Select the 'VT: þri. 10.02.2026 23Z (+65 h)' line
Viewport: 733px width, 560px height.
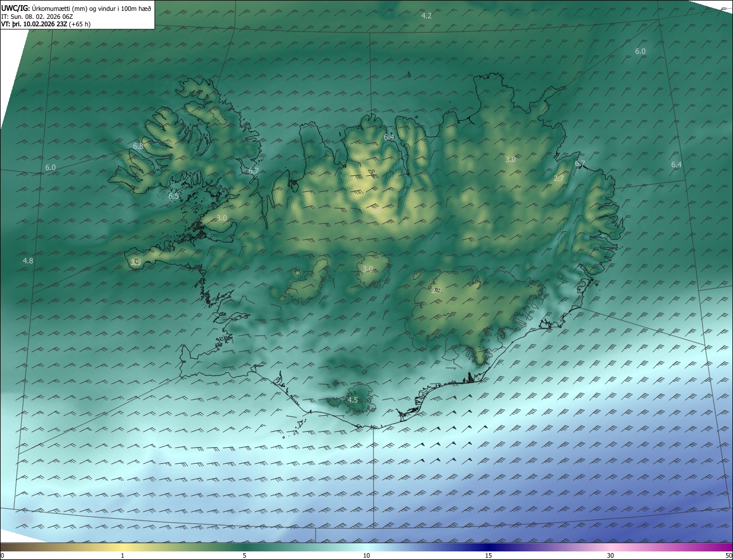click(x=46, y=24)
